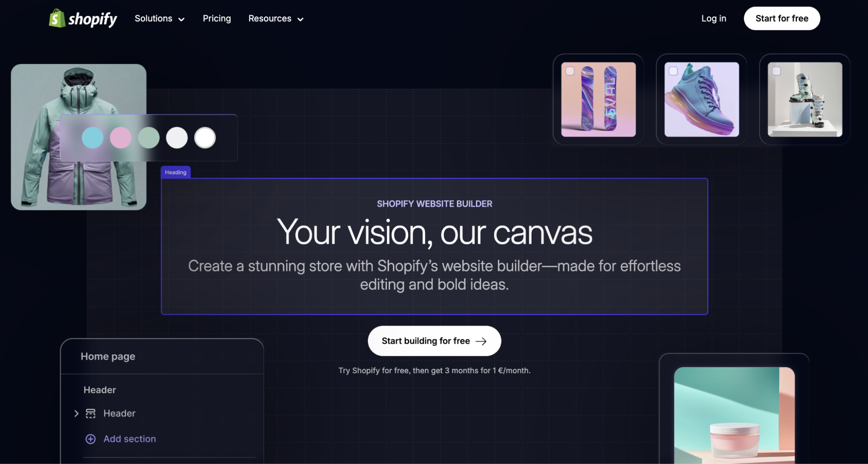Go to the Pricing page
Viewport: 868px width, 464px height.
pos(217,19)
